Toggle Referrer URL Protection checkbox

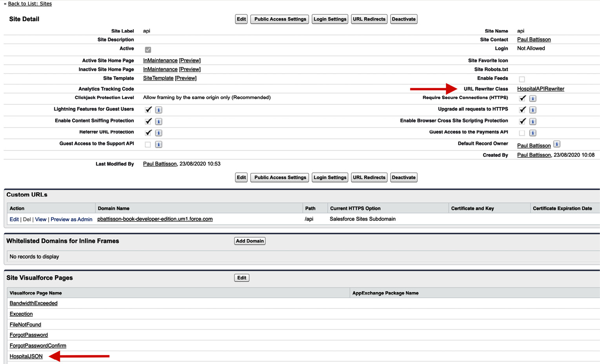pos(148,133)
